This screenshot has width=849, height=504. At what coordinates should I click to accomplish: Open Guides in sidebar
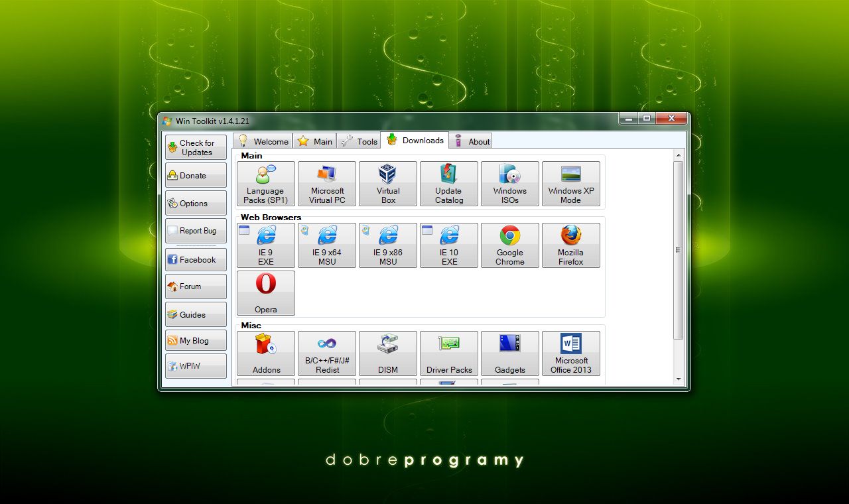(196, 314)
